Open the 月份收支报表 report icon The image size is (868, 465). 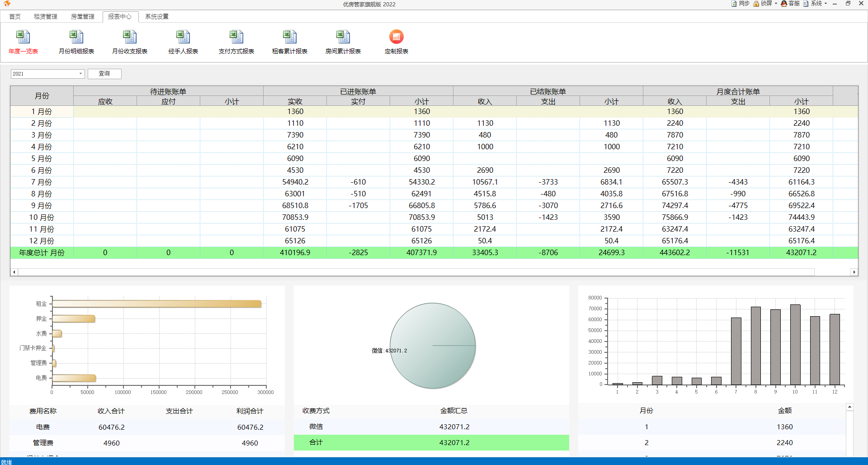(130, 37)
